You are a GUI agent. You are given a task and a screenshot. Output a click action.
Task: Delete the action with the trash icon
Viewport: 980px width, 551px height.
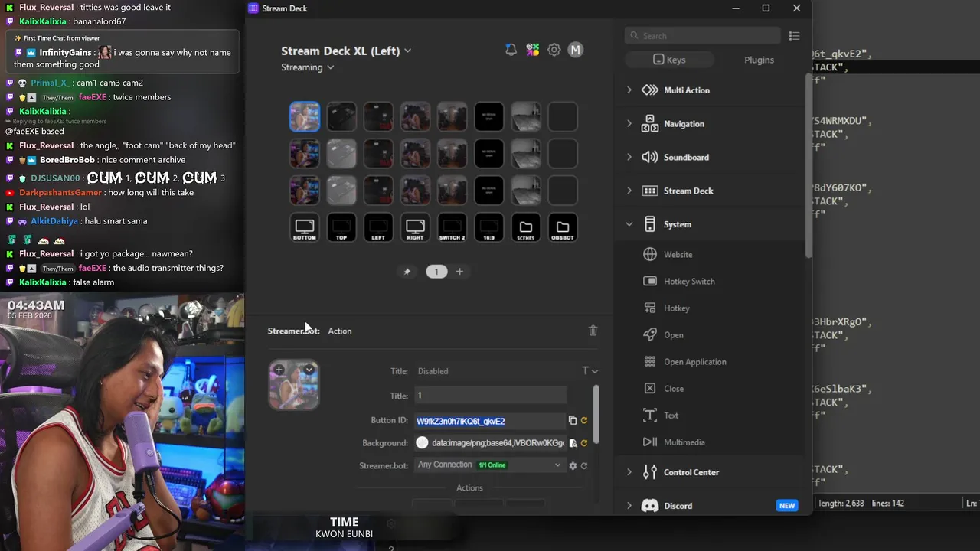click(593, 331)
